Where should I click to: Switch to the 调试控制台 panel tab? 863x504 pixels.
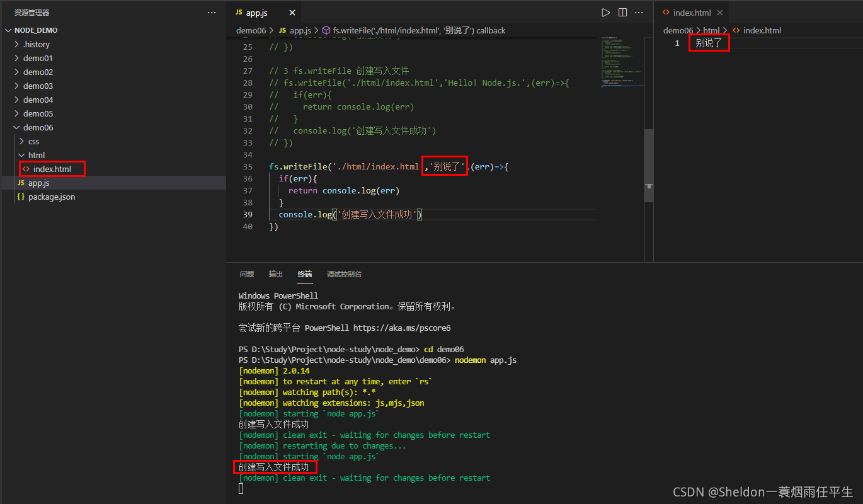click(344, 274)
